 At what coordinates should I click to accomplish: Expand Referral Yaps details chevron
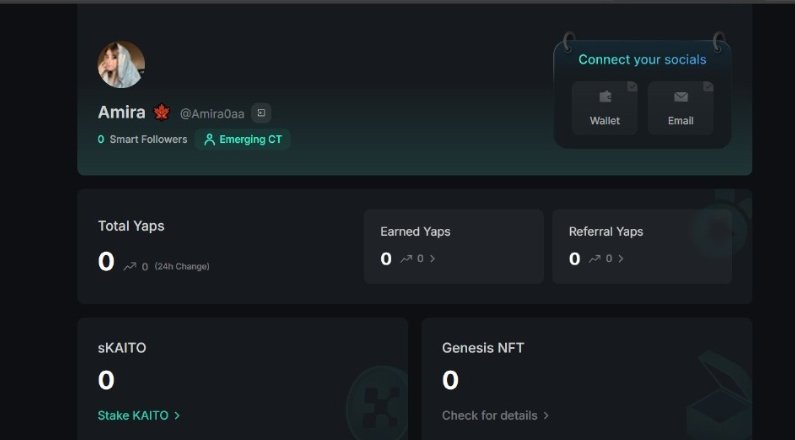coord(621,259)
